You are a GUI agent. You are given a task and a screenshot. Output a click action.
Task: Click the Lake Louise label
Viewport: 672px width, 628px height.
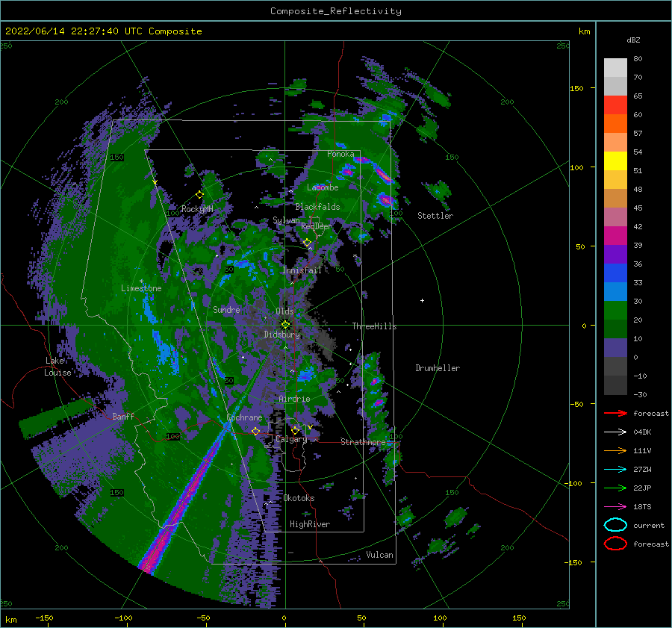coord(57,367)
